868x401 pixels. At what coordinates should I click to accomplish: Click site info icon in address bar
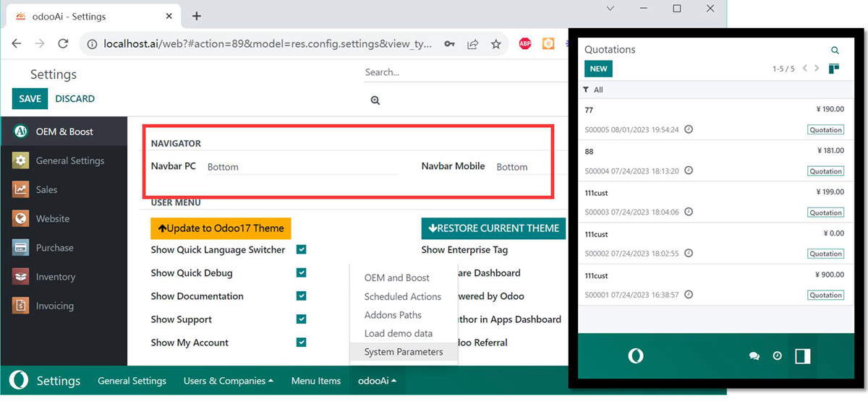(92, 44)
